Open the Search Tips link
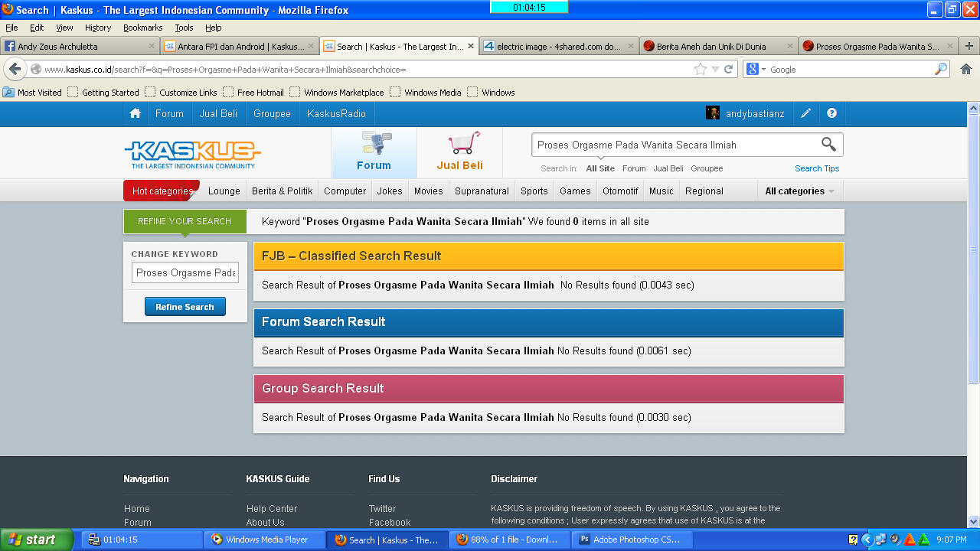This screenshot has height=551, width=980. [817, 168]
